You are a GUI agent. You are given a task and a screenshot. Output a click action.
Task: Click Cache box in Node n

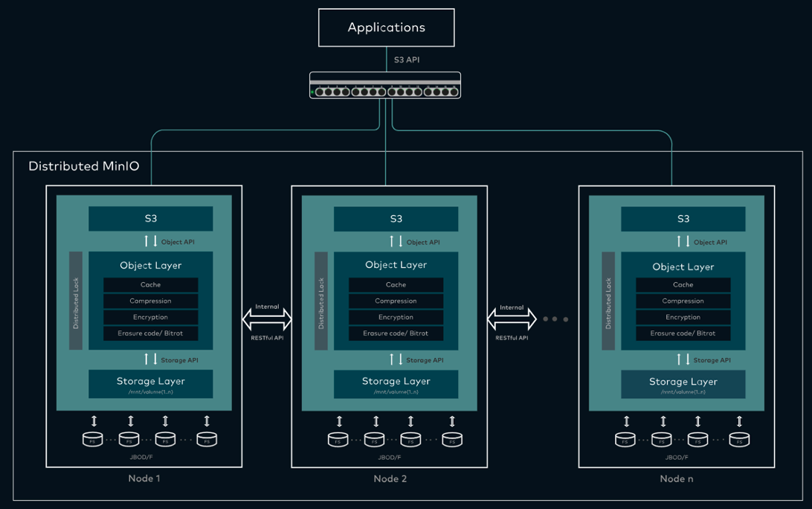coord(683,284)
